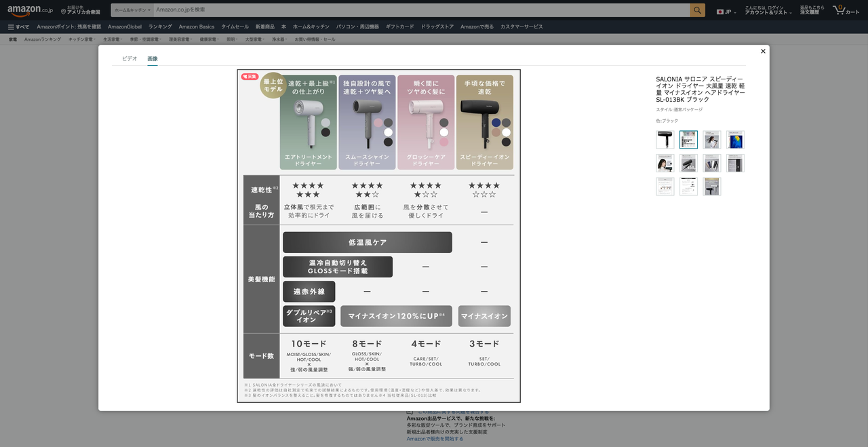Select the thermal image thumbnail

point(735,139)
